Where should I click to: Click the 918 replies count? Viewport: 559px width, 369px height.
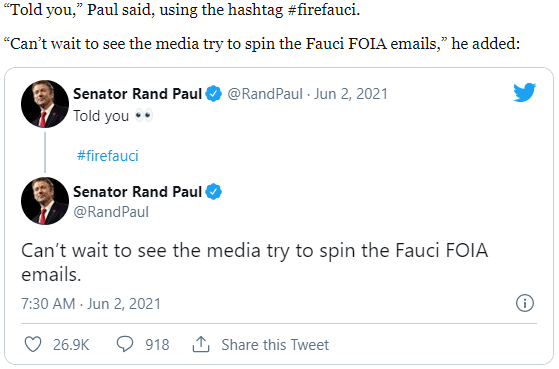click(x=157, y=345)
